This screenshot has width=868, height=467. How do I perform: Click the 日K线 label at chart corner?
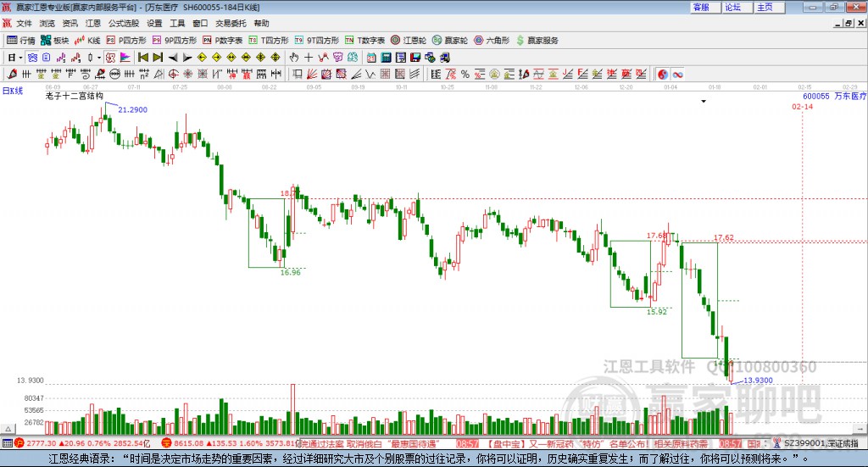(x=13, y=91)
